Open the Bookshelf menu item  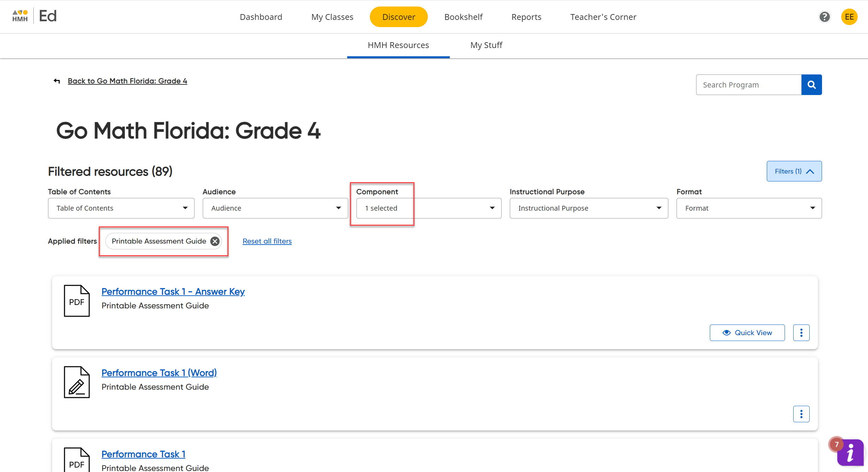464,17
